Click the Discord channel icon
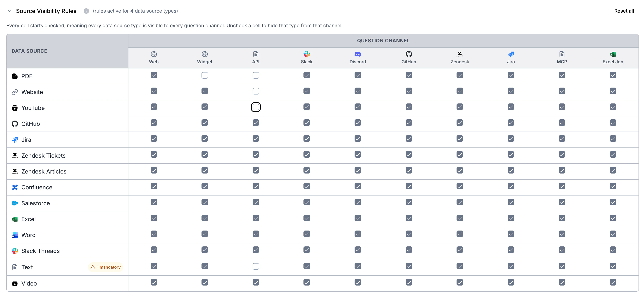 [x=358, y=54]
